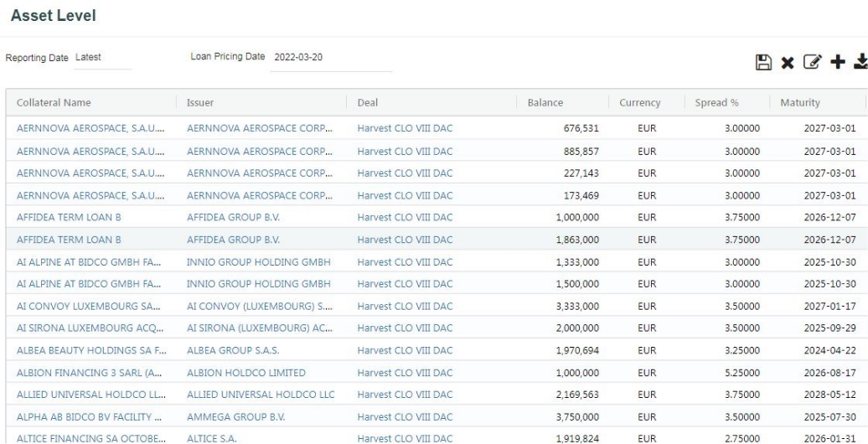This screenshot has width=868, height=444.
Task: Select balance cell 2,169,563
Action: [577, 395]
